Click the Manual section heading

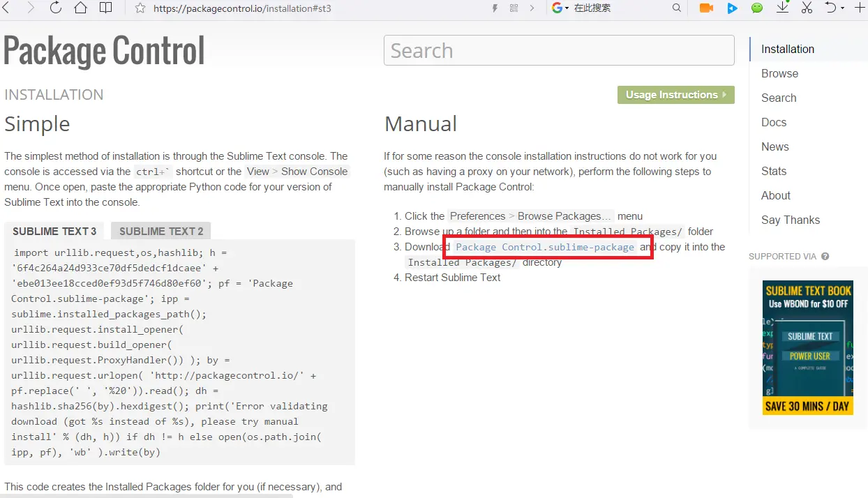(421, 124)
